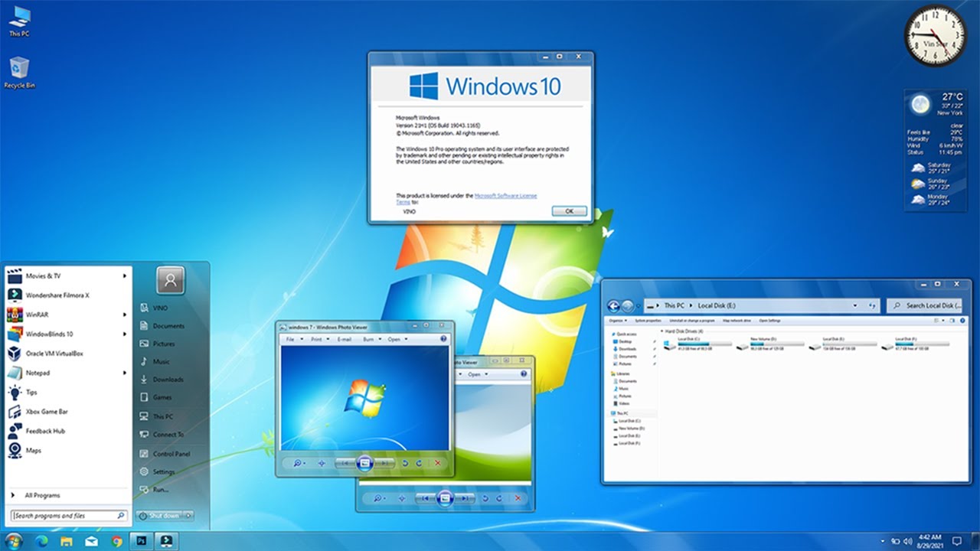Open Feedback Hub in the Start menu

tap(69, 431)
